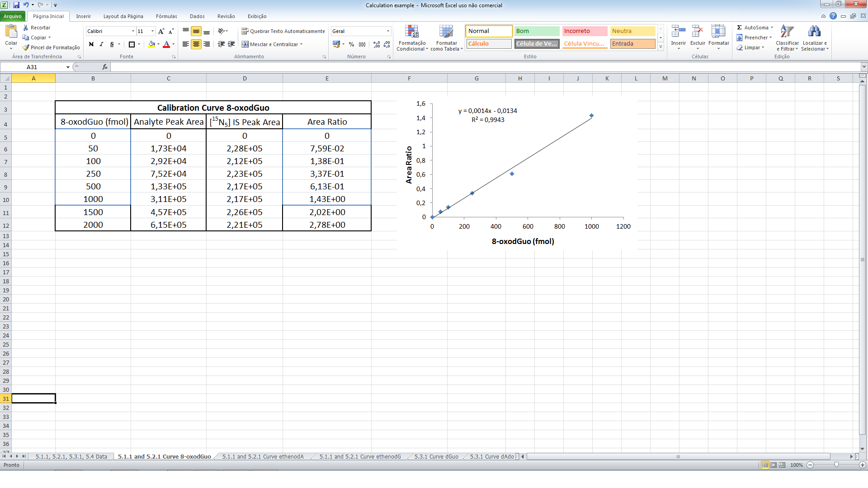
Task: Open the Calibri font name dropdown
Action: pyautogui.click(x=133, y=31)
